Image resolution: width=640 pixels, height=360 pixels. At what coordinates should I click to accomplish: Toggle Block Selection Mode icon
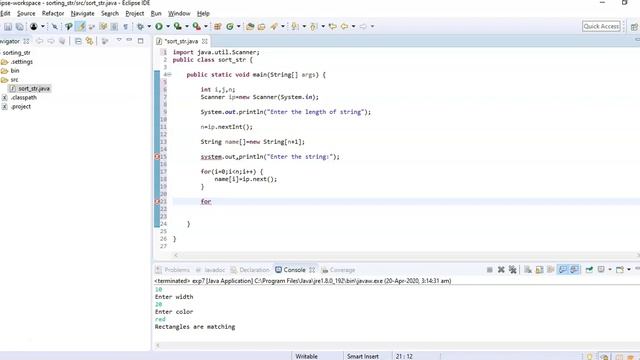(x=115, y=27)
